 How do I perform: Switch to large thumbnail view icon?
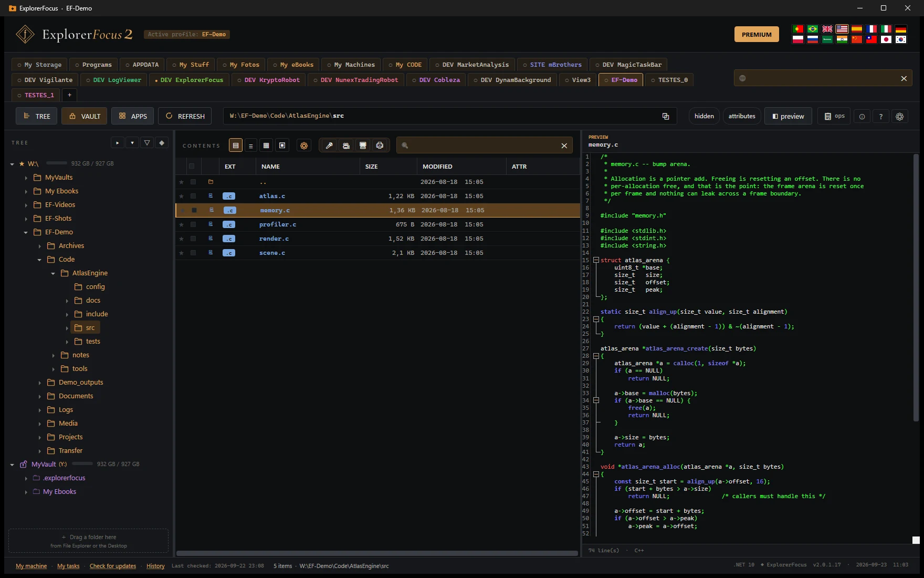(282, 146)
